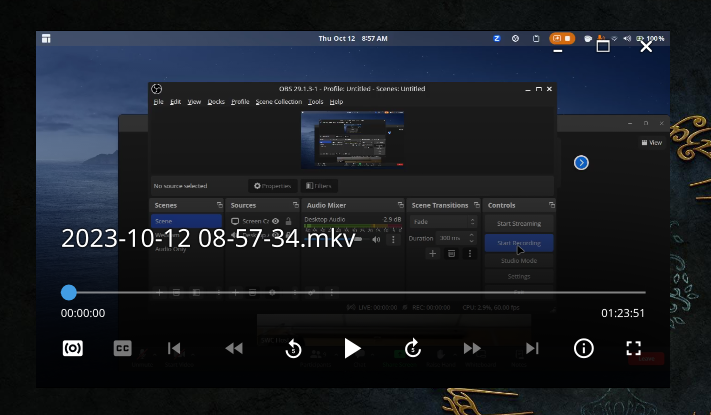Click the orange screen-sharing indicator
The width and height of the screenshot is (711, 415).
coord(562,39)
